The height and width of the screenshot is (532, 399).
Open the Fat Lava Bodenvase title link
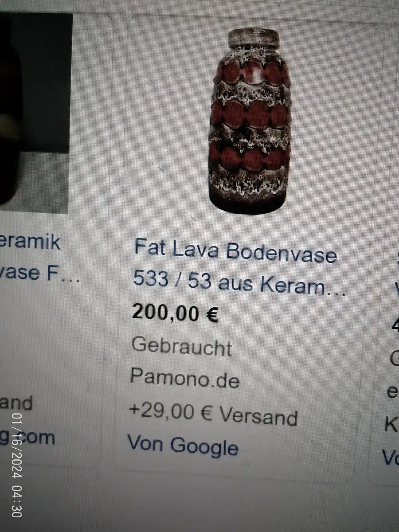236,251
